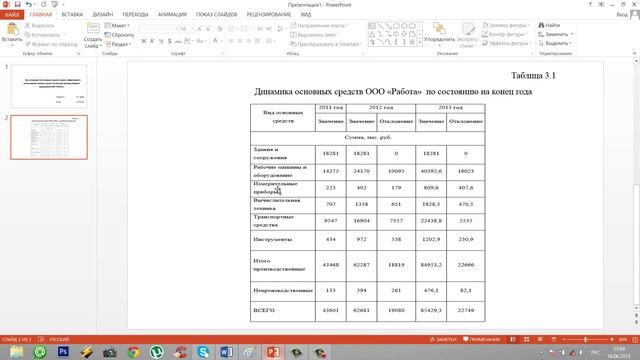The width and height of the screenshot is (640, 360).
Task: Select the star shape in shapes gallery
Action: coord(412,42)
